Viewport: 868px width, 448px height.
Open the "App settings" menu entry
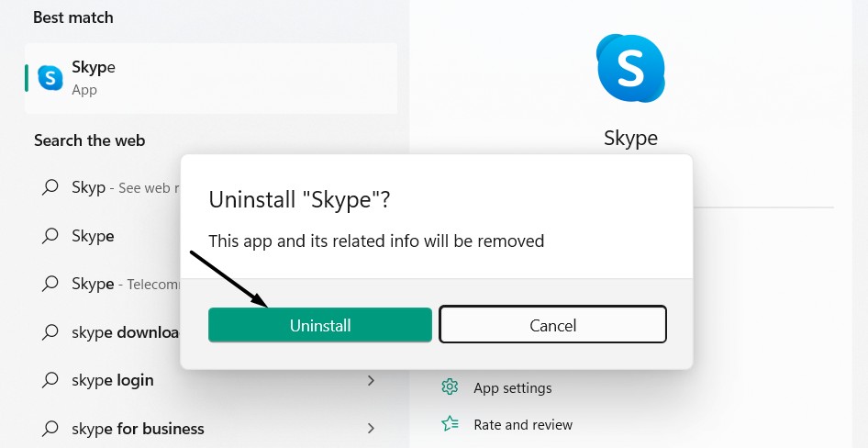[x=512, y=387]
